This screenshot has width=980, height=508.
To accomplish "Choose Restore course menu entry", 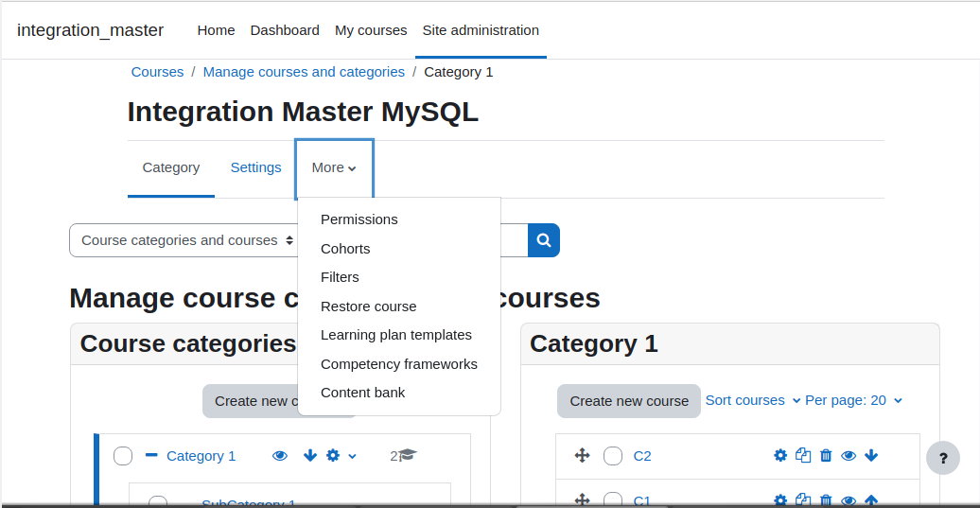I will [369, 307].
